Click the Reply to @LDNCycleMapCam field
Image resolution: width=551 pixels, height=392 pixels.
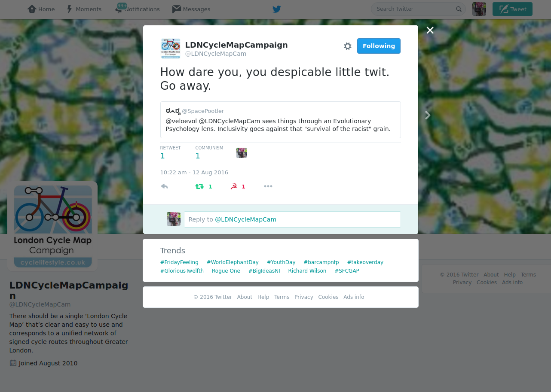(292, 219)
